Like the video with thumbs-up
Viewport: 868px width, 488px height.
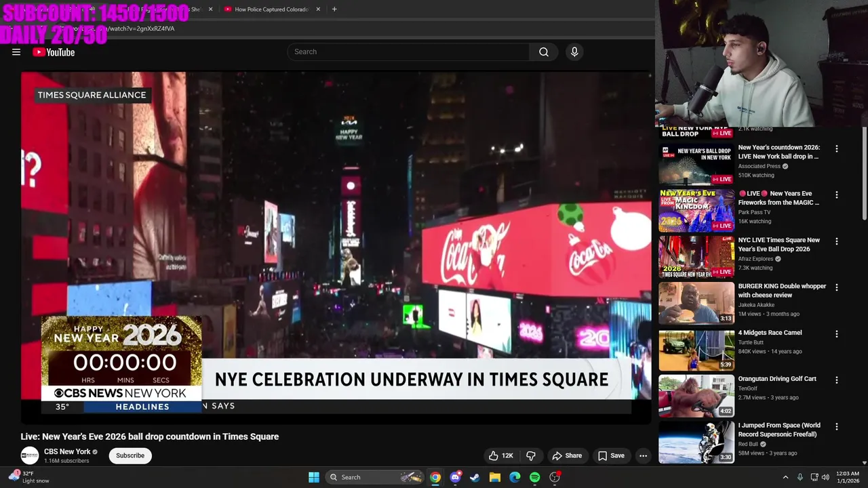coord(501,455)
